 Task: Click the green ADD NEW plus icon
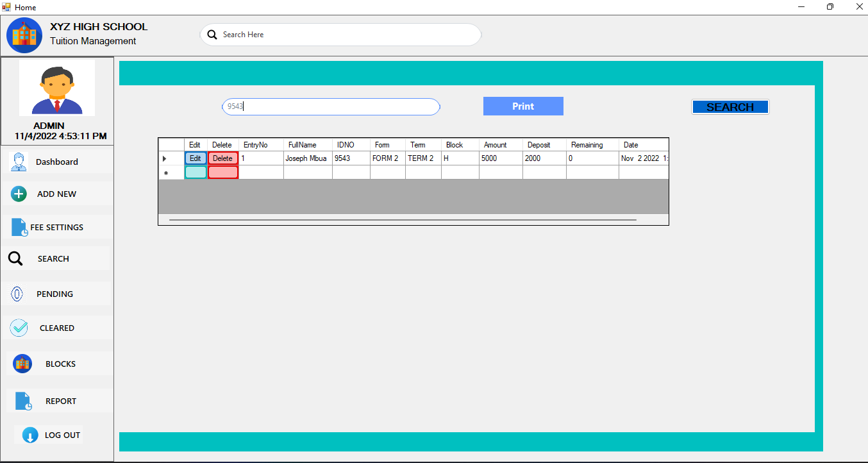18,194
